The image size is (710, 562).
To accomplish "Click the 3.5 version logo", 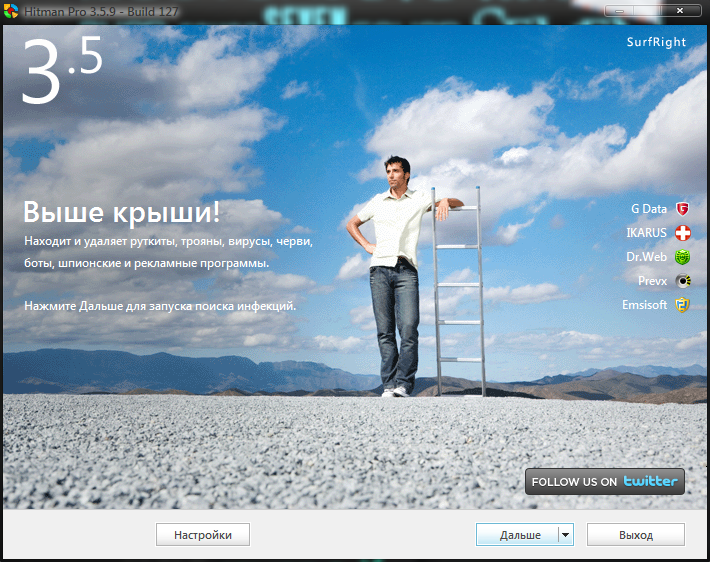I will pos(62,70).
